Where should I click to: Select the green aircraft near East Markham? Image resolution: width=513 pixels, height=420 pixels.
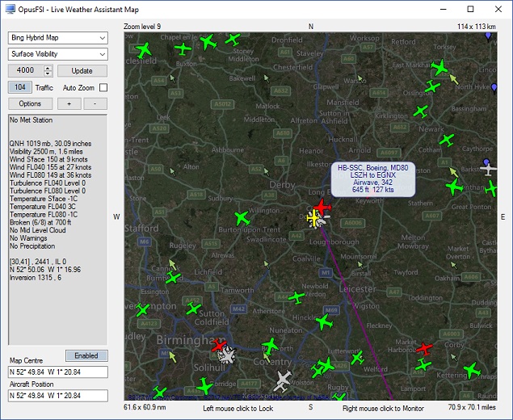click(439, 67)
